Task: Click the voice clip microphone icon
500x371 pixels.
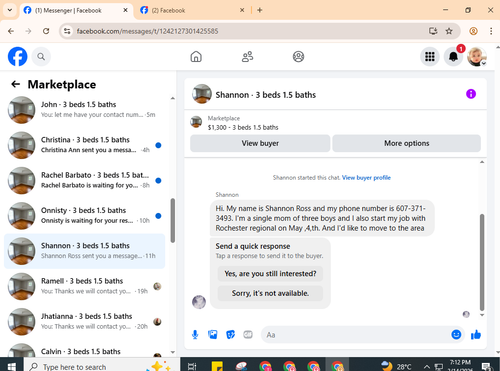Action: point(195,335)
